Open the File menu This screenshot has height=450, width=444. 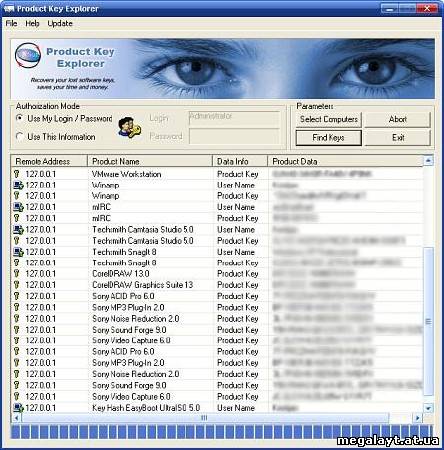pos(11,23)
